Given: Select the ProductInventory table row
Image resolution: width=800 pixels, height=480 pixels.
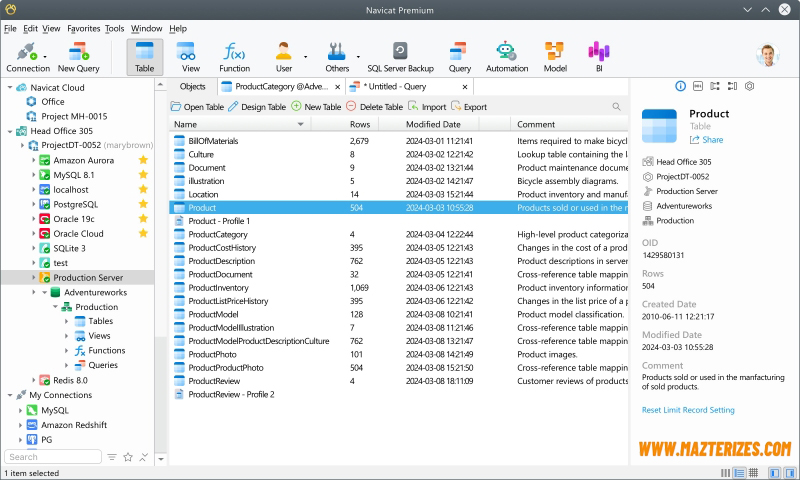Looking at the screenshot, I should pyautogui.click(x=398, y=288).
